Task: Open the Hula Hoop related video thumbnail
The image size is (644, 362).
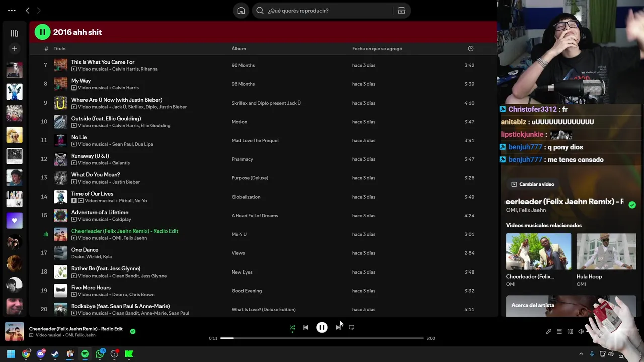Action: tap(606, 251)
